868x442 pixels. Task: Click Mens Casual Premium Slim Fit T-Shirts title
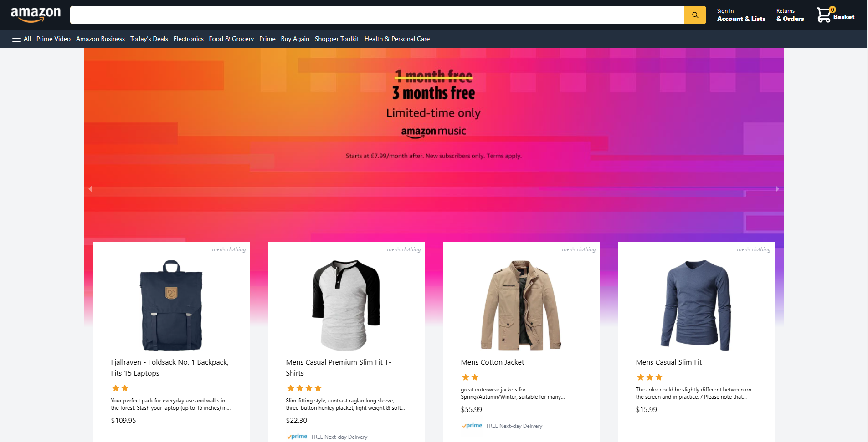tap(339, 368)
